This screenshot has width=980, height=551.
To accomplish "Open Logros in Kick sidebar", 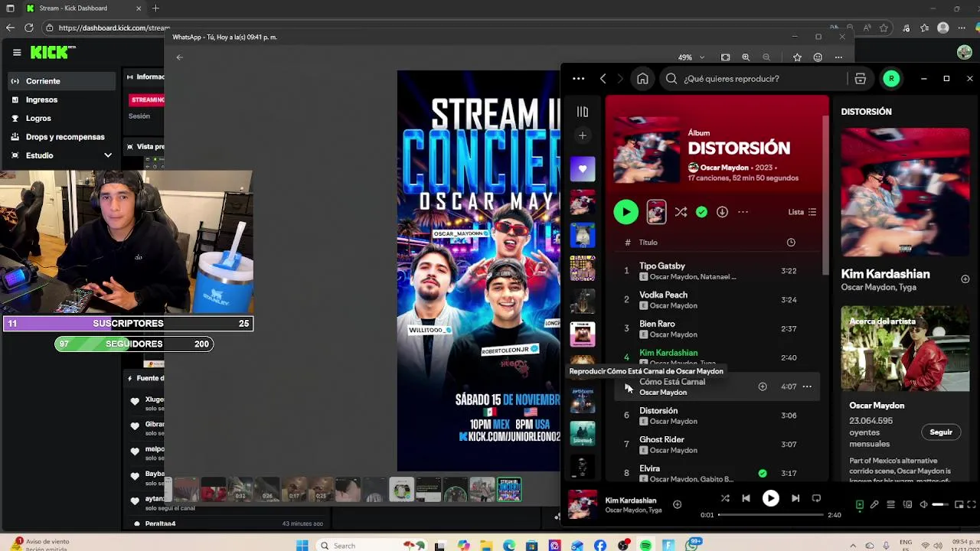I will (61, 119).
